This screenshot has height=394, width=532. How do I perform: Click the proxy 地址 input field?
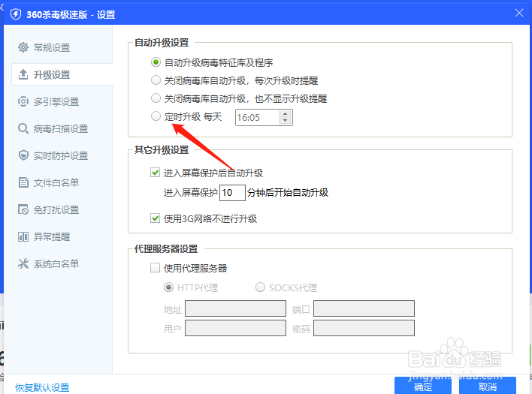tap(235, 308)
